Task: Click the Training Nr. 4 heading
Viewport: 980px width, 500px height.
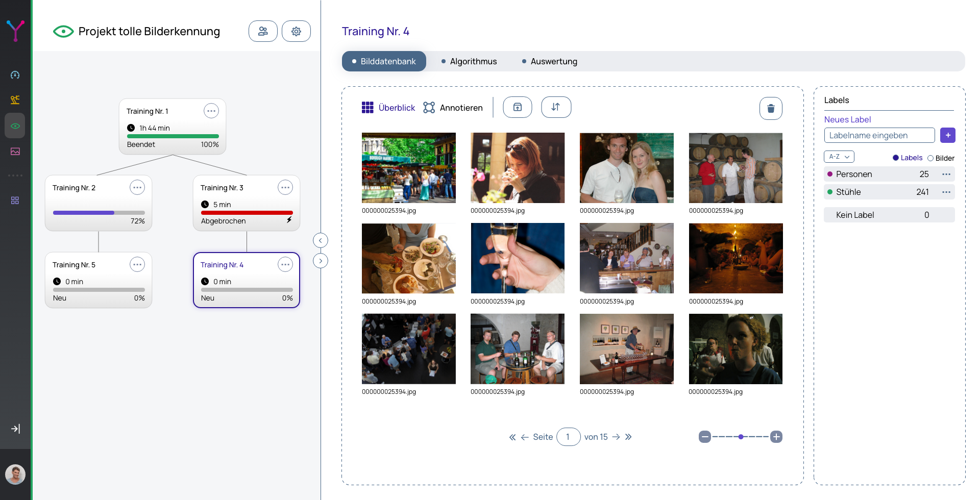Action: point(376,31)
